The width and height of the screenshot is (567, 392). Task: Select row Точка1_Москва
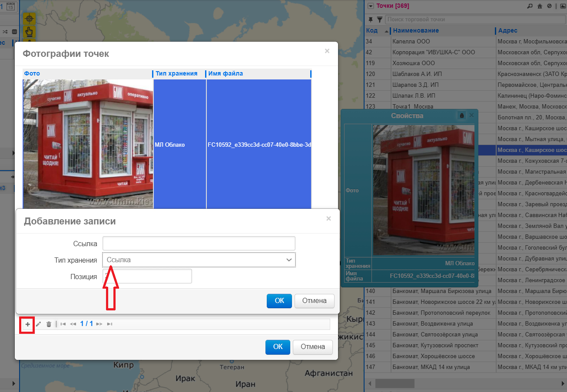tap(466, 106)
